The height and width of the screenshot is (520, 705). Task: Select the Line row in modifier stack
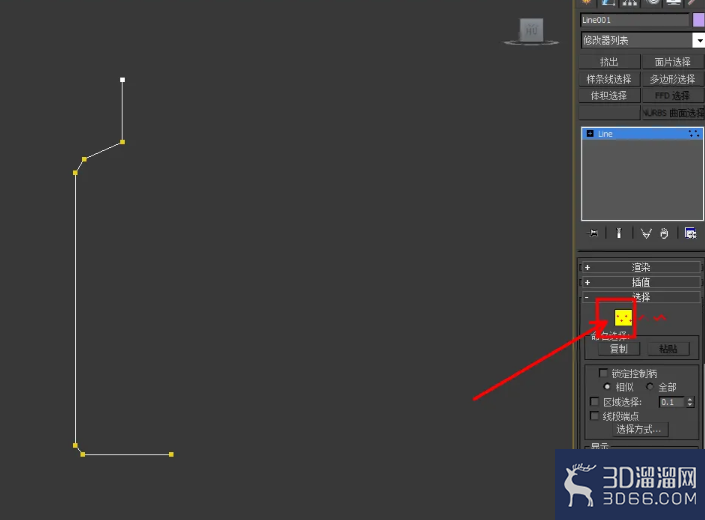pos(642,133)
